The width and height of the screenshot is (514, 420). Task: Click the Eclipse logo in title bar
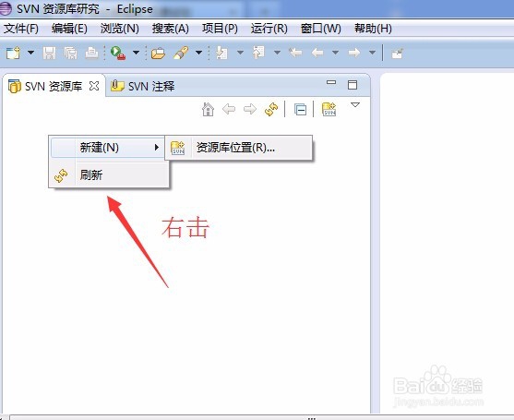6,8
